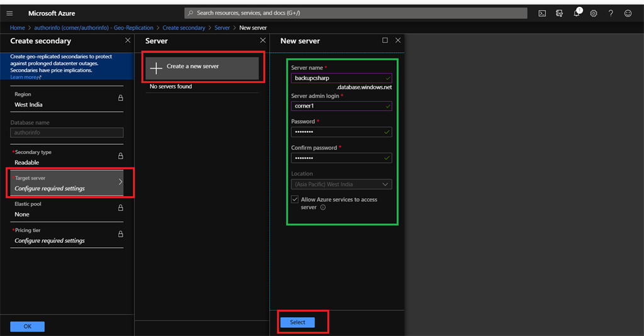Open the Target server settings row

[67, 183]
